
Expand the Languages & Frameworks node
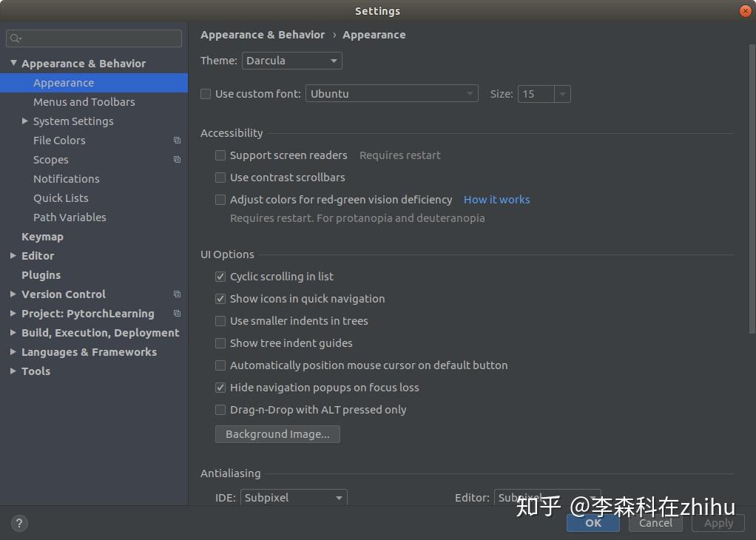[x=13, y=352]
